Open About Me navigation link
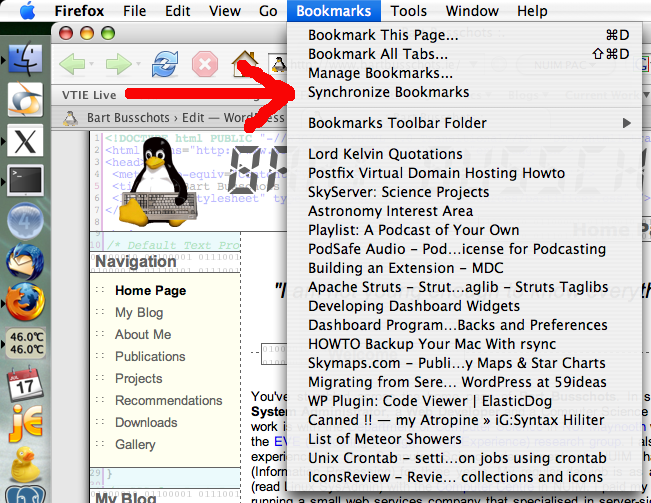 tap(143, 335)
